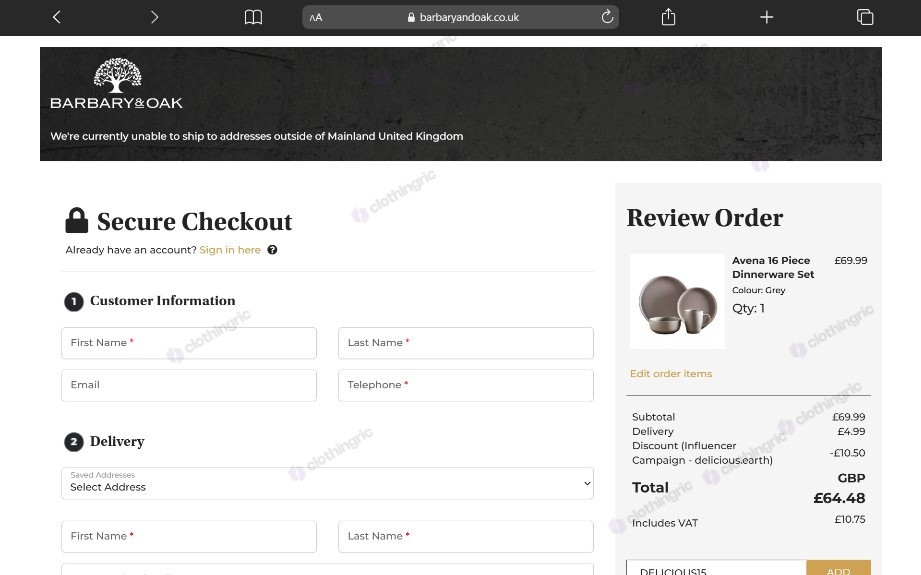
Task: Click into the Telephone field
Action: coord(466,385)
